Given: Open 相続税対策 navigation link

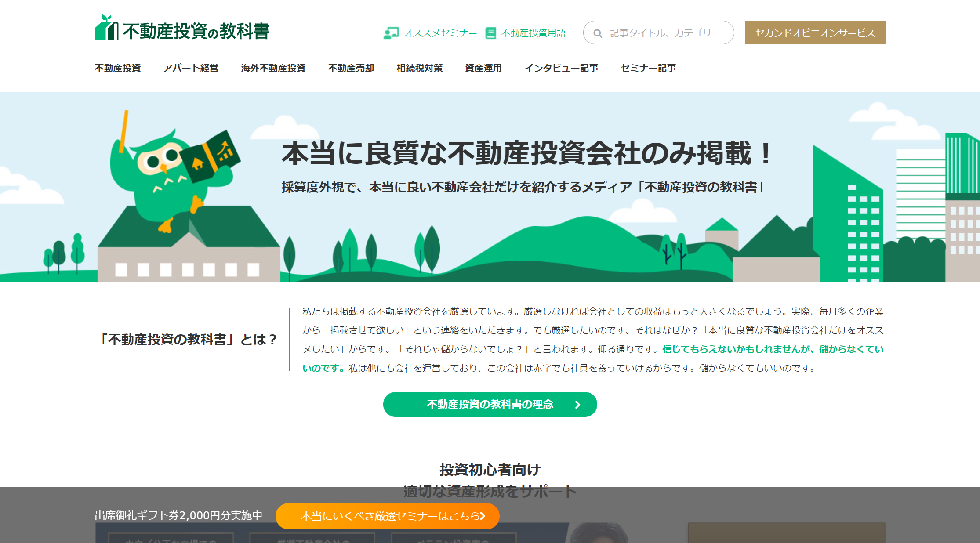Looking at the screenshot, I should (x=419, y=68).
